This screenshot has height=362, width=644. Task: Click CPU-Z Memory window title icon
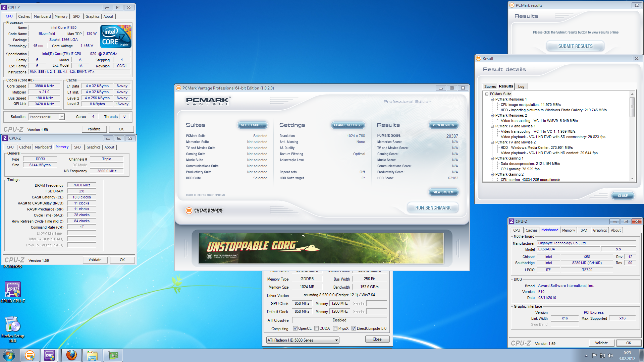[x=5, y=138]
